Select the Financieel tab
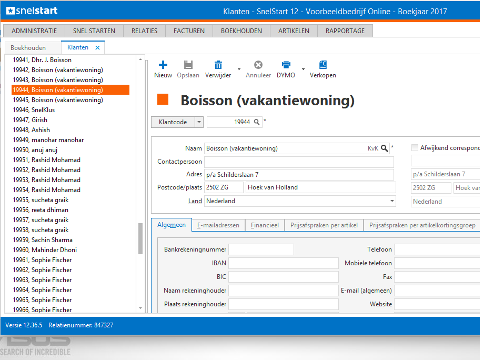 [x=265, y=225]
